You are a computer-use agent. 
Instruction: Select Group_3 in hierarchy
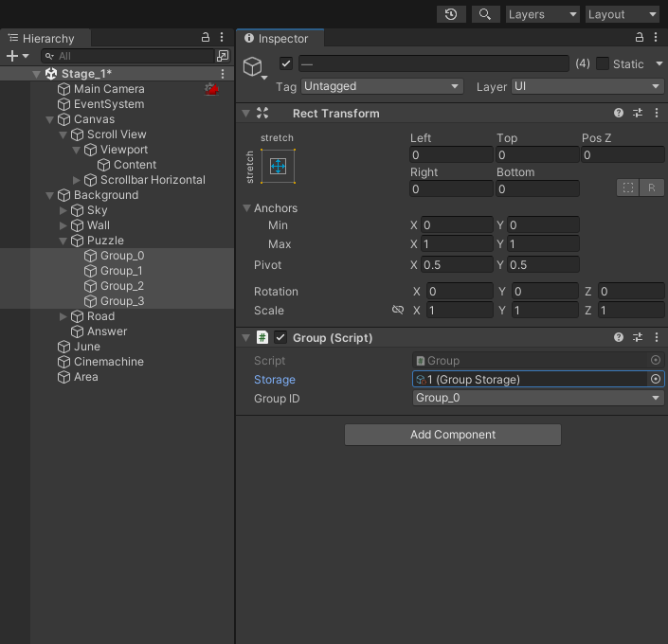[x=122, y=301]
